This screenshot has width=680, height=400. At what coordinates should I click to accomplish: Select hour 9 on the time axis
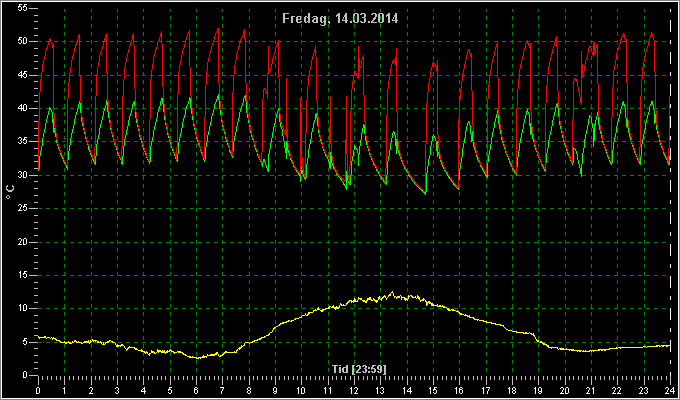tap(275, 390)
